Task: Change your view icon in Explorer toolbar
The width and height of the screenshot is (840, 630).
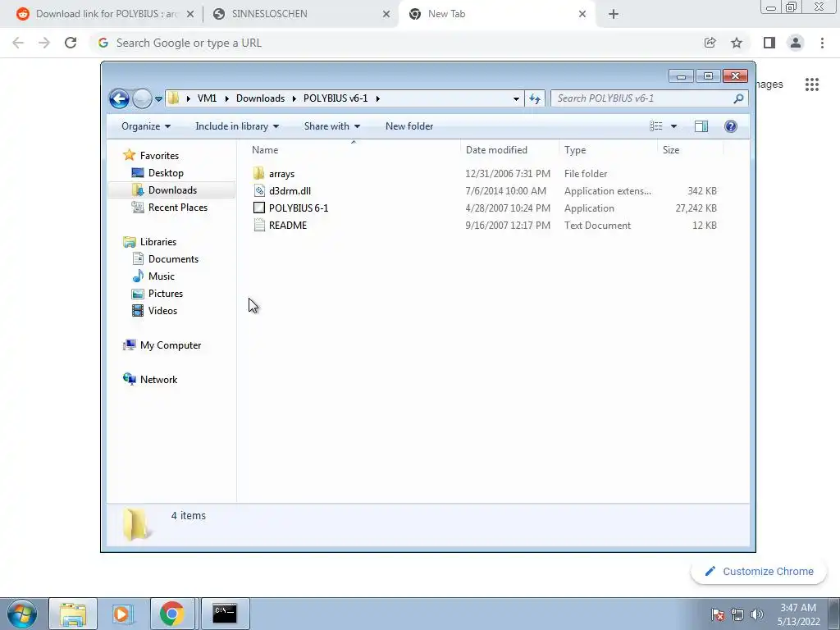Action: point(656,126)
